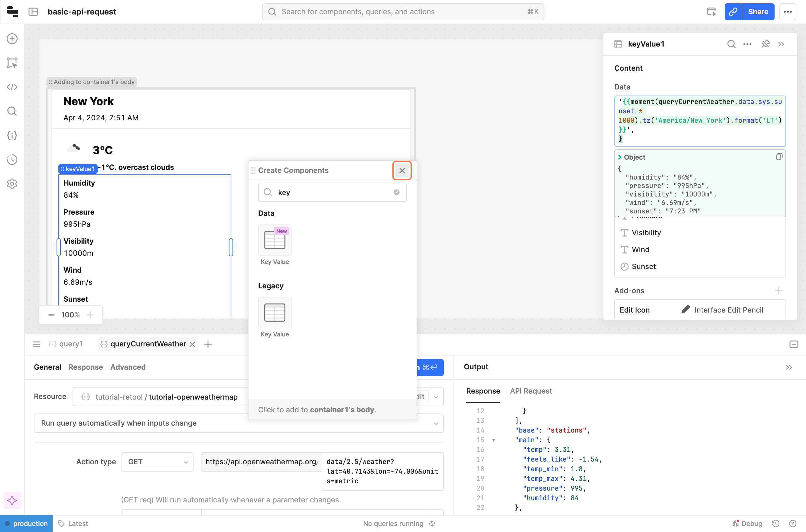Click the copy icon on Object preview
Image resolution: width=806 pixels, height=532 pixels.
click(x=779, y=157)
